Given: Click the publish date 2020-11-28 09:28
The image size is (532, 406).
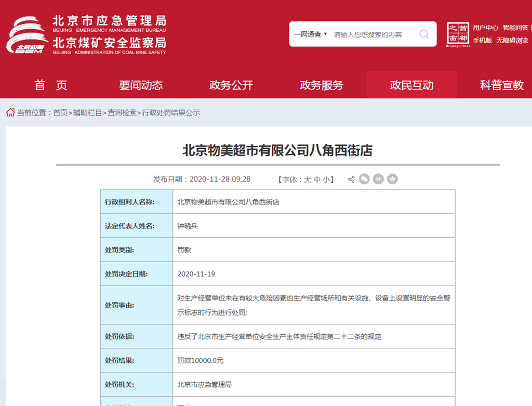Looking at the screenshot, I should (x=220, y=179).
